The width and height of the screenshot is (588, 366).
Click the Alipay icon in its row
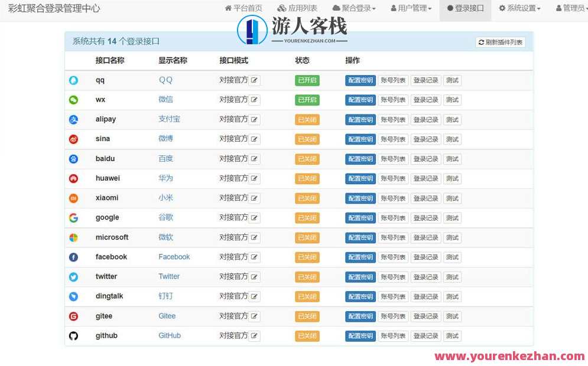pyautogui.click(x=73, y=119)
